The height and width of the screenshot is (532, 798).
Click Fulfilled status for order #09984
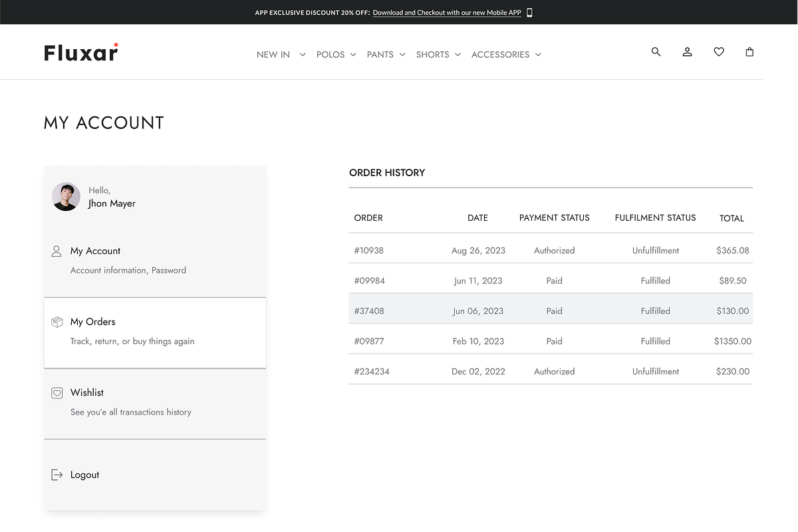pos(656,281)
